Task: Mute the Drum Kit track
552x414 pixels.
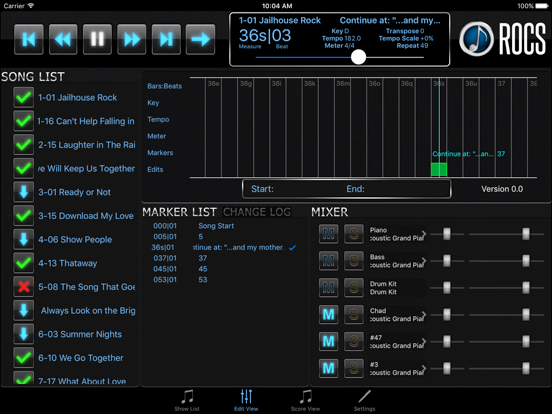Action: pyautogui.click(x=328, y=288)
